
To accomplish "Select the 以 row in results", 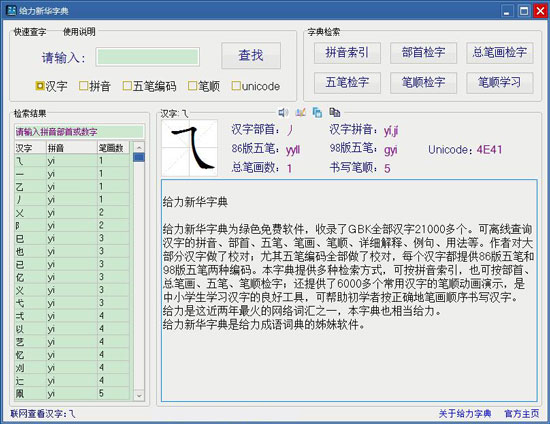I will (x=72, y=329).
